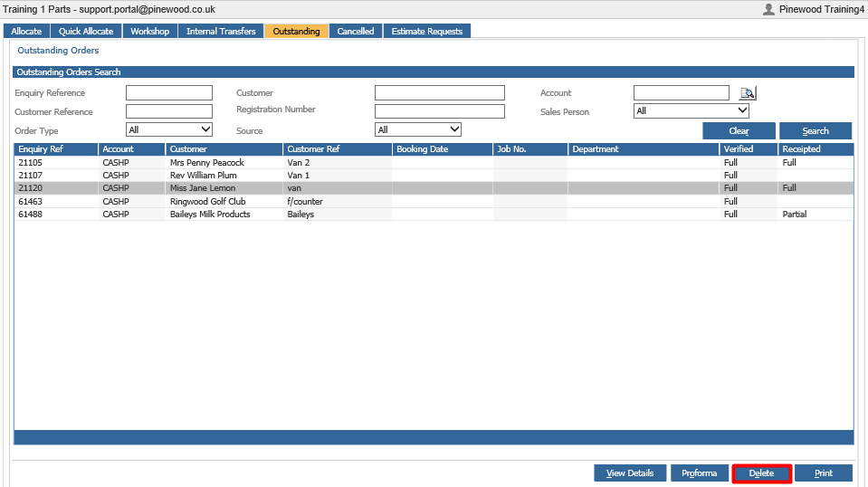Image resolution: width=868 pixels, height=487 pixels.
Task: Switch to the Allocate tab
Action: 26,31
